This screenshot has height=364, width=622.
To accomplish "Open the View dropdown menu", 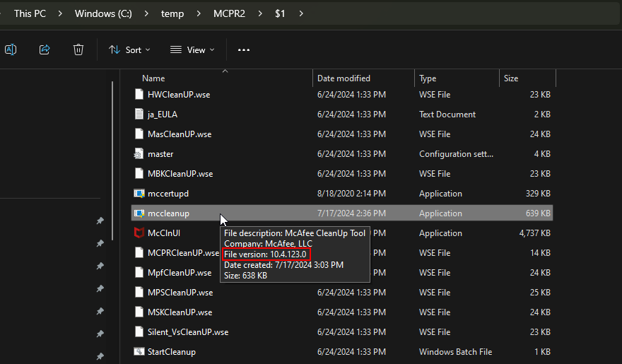I will click(192, 49).
